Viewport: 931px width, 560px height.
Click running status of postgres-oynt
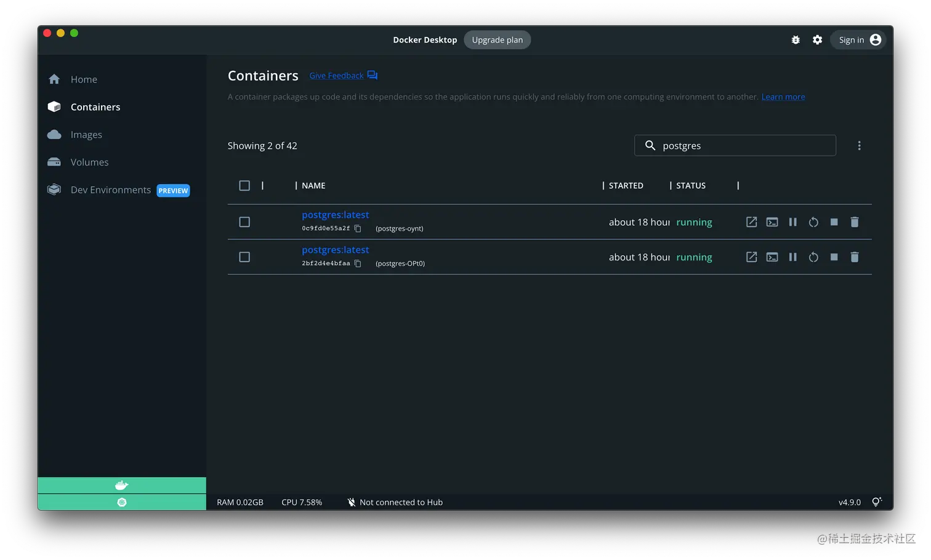pos(694,222)
